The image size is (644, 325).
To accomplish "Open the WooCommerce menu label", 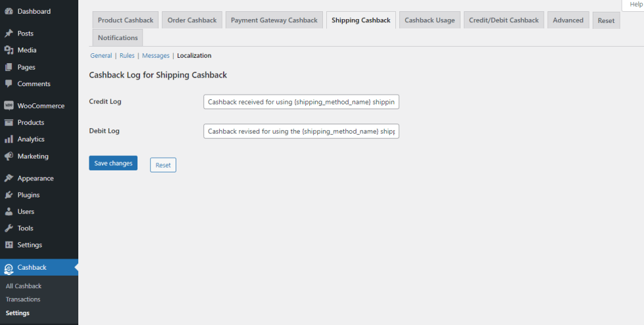I will 41,106.
